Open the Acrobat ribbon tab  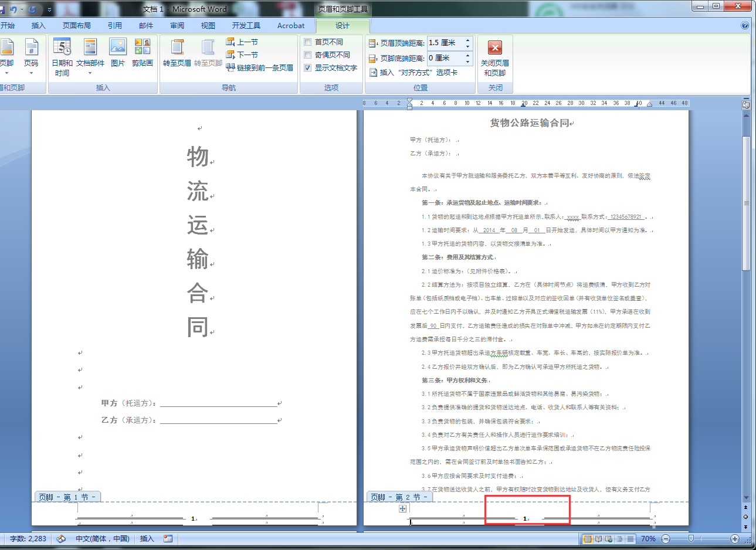coord(291,26)
